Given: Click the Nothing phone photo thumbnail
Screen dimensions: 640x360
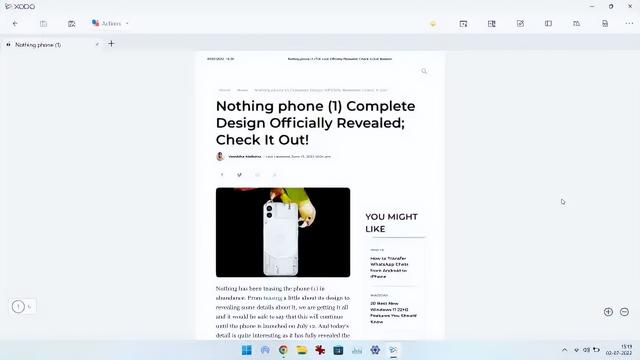Looking at the screenshot, I should 283,232.
